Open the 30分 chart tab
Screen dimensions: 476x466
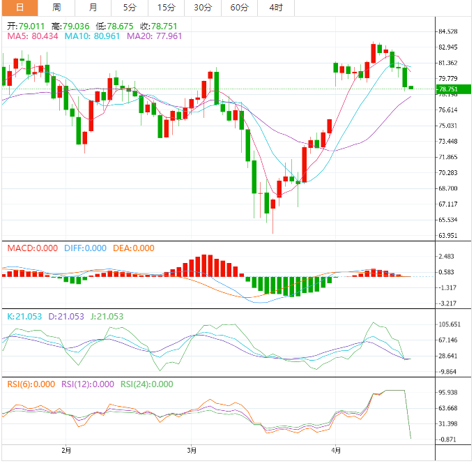click(x=203, y=8)
